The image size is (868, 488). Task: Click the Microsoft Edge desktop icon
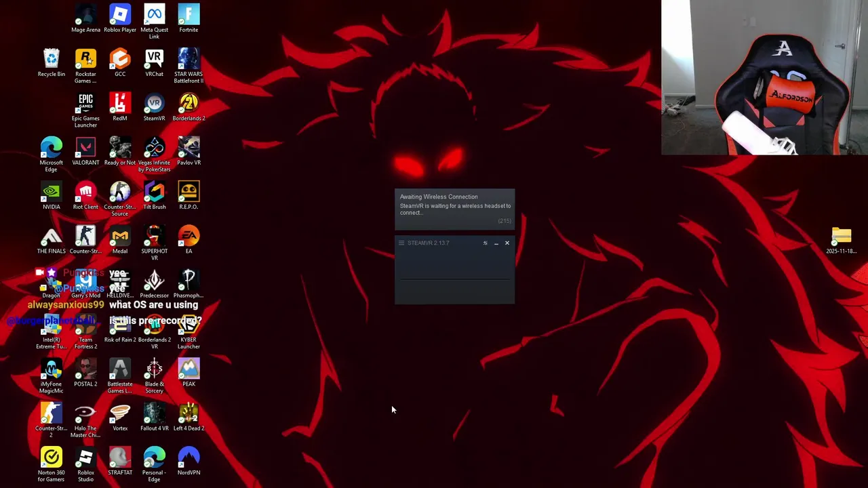(52, 155)
